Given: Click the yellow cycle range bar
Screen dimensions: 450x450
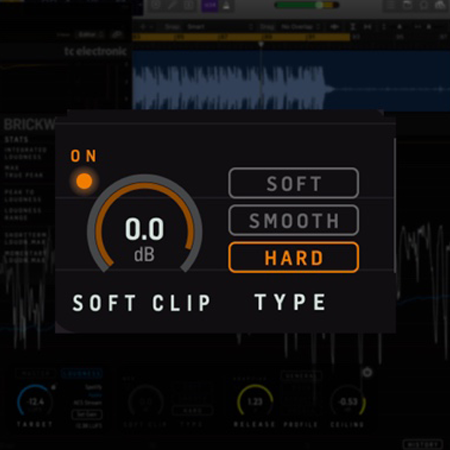Looking at the screenshot, I should point(241,37).
